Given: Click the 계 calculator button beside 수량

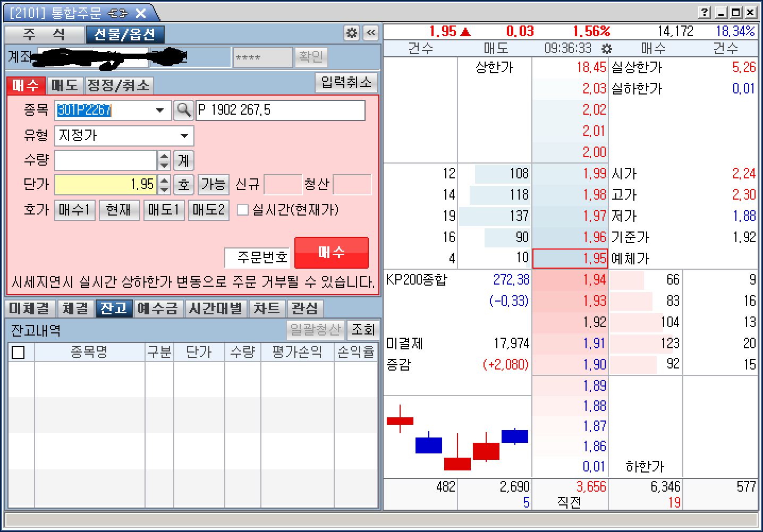Looking at the screenshot, I should pyautogui.click(x=184, y=160).
